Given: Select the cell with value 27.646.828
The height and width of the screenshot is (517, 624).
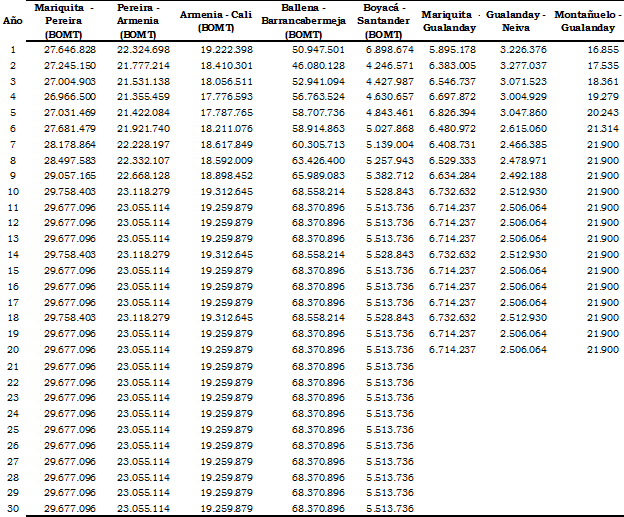Looking at the screenshot, I should tap(70, 49).
